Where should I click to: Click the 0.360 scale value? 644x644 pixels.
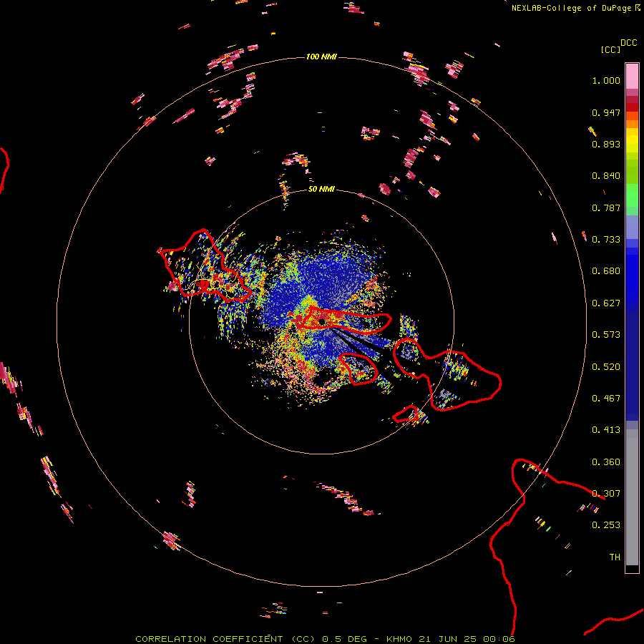click(606, 462)
